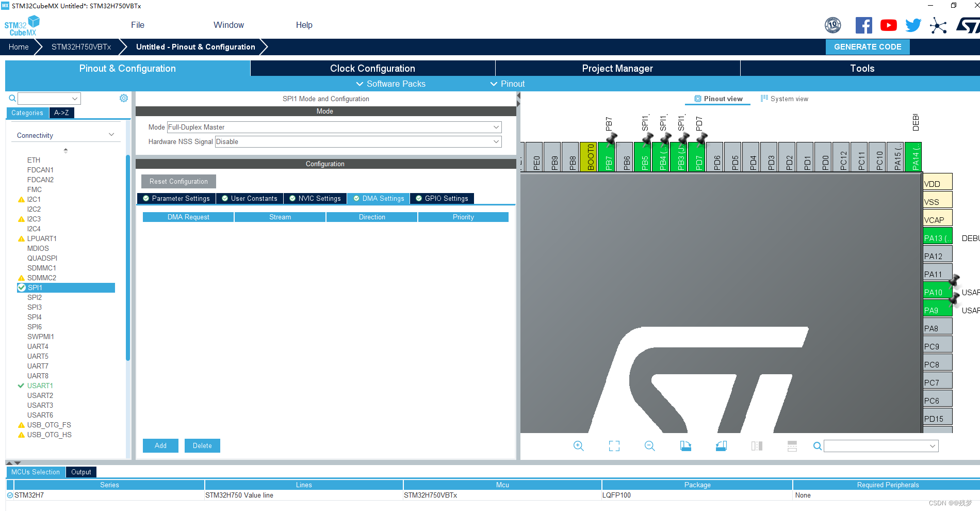Click the ST logo in the header

click(968, 25)
